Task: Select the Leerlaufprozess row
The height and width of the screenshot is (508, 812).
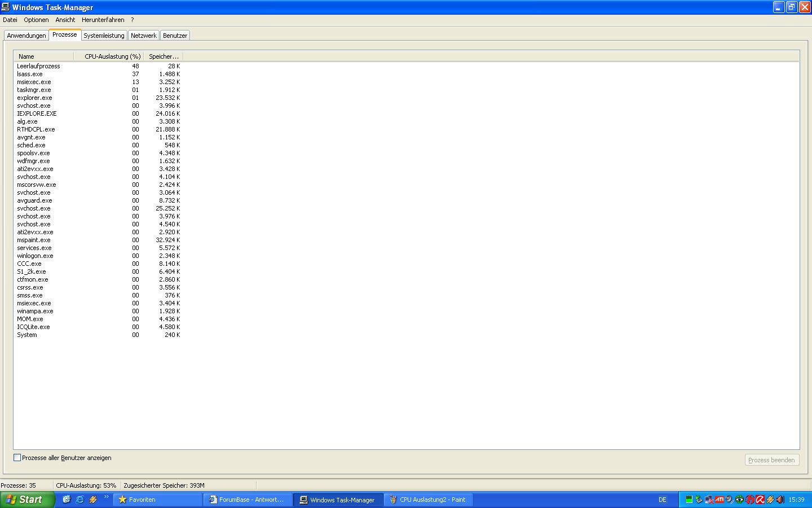Action: coord(99,66)
